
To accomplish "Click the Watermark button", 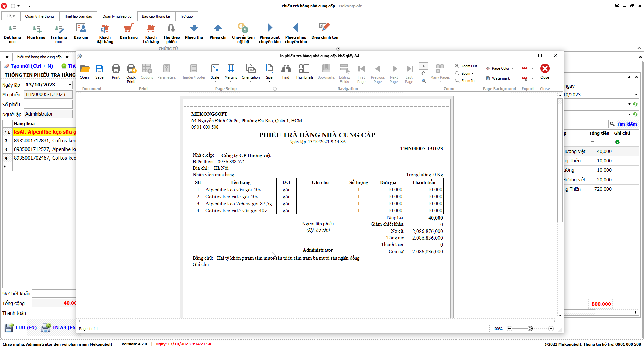I will pos(498,78).
